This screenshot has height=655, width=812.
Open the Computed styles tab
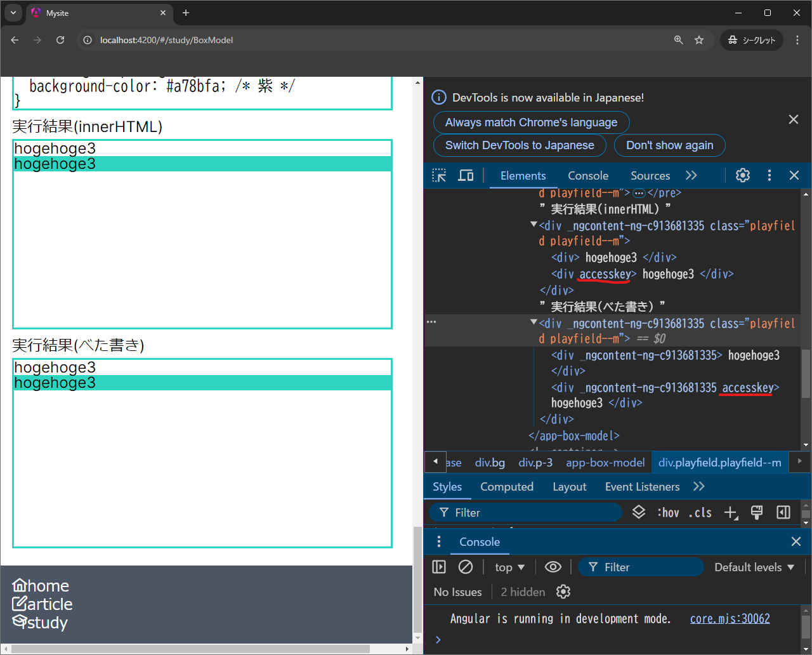click(506, 487)
